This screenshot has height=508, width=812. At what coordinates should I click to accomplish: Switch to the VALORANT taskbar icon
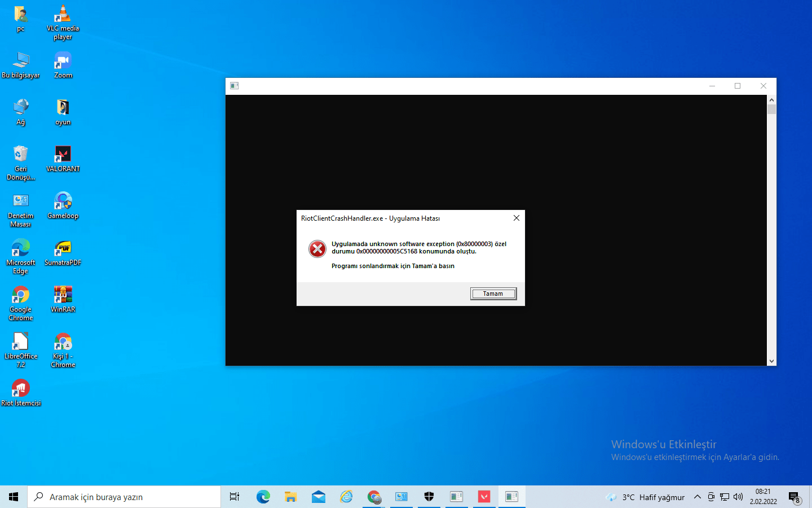[484, 497]
